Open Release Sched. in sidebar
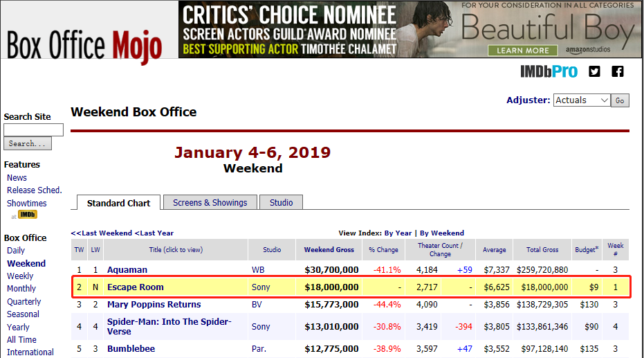The height and width of the screenshot is (358, 644). (x=34, y=190)
